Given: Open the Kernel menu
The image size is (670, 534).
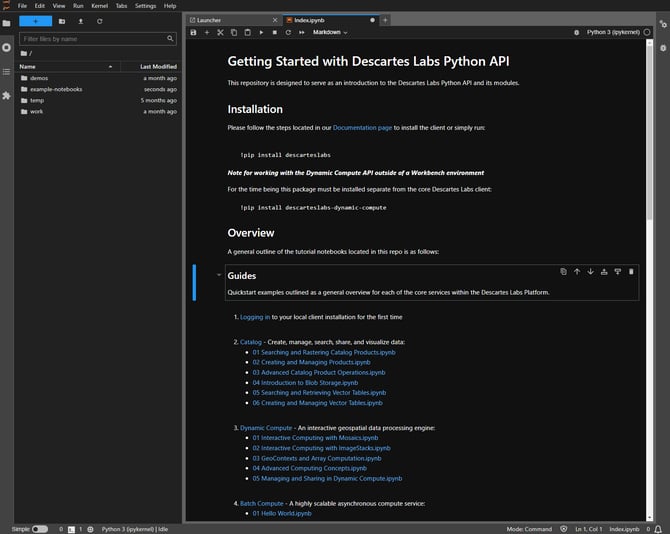Looking at the screenshot, I should 99,6.
